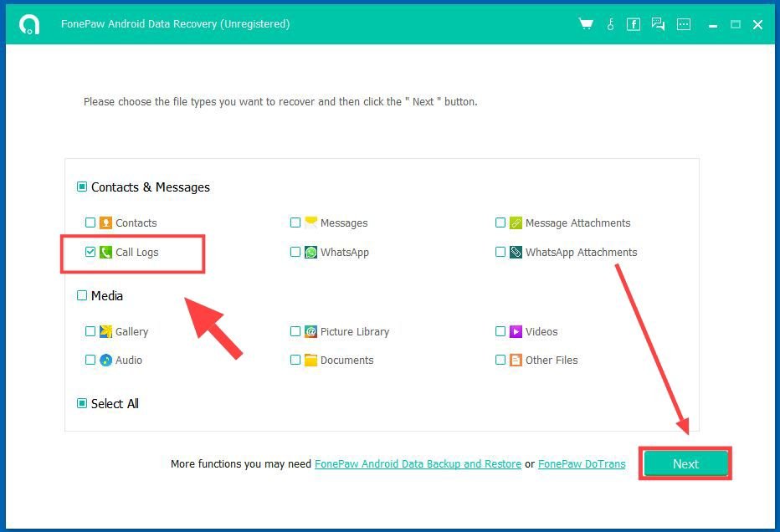780x532 pixels.
Task: Click the Call Logs label
Action: (136, 253)
